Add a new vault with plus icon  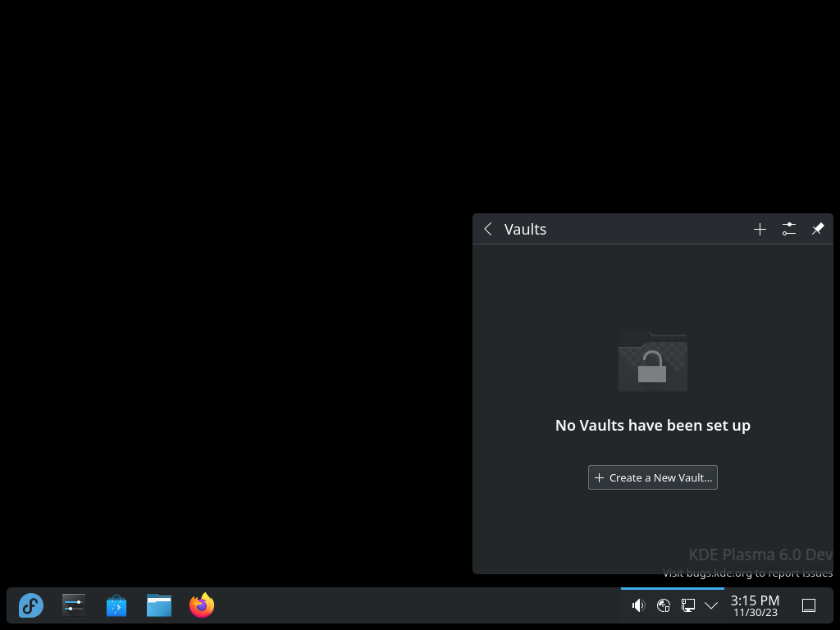(760, 230)
